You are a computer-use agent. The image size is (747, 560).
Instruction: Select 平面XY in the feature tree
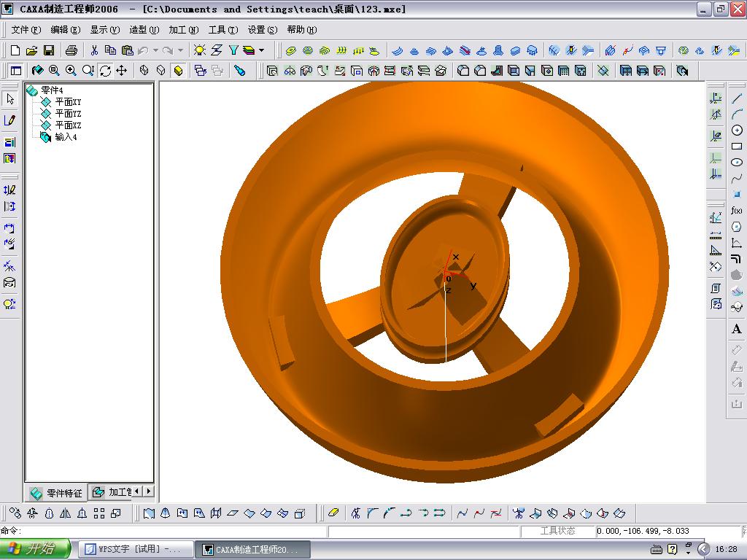click(68, 102)
